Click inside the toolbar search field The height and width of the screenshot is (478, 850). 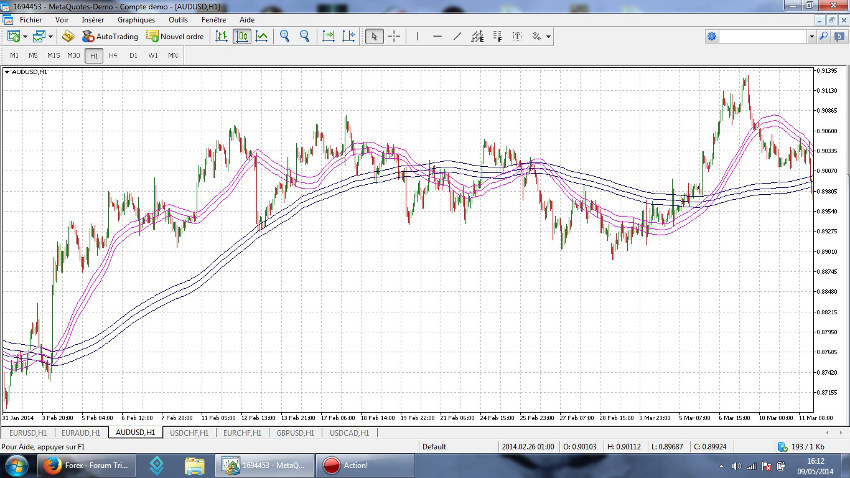coord(762,36)
